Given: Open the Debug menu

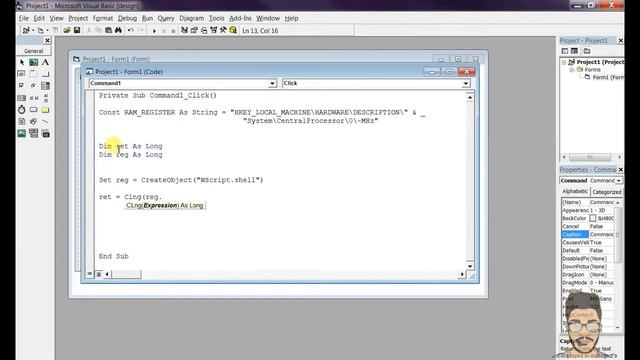Looking at the screenshot, I should (127, 18).
